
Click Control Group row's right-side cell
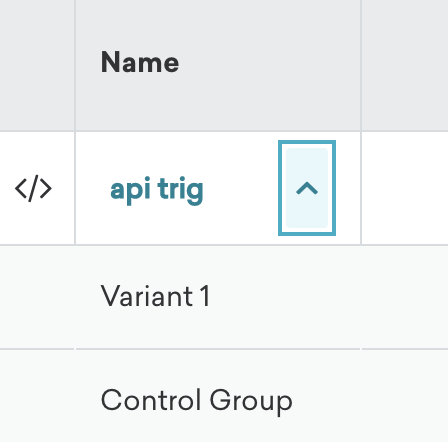tap(405, 396)
